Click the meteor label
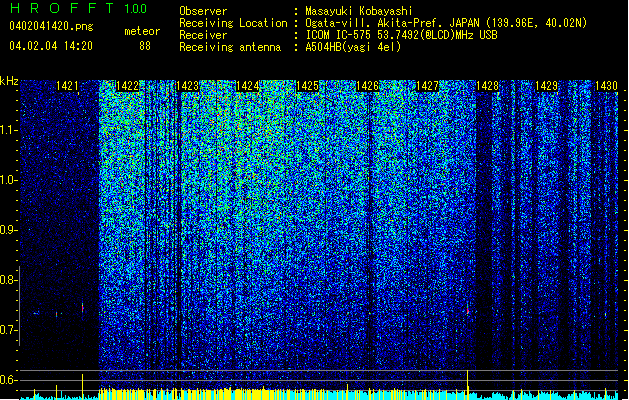629x400 pixels. pos(142,31)
